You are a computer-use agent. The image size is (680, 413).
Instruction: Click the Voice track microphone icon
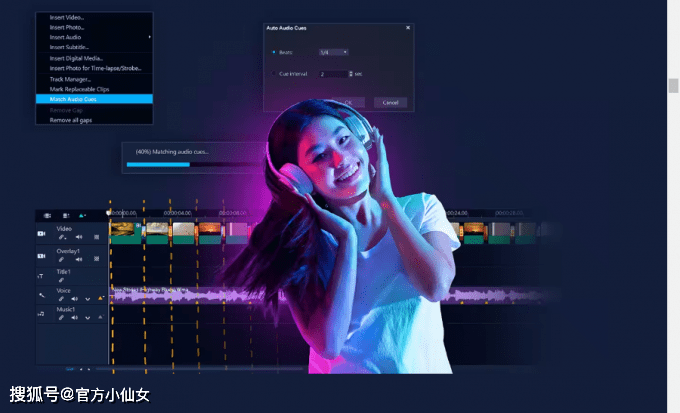42,295
